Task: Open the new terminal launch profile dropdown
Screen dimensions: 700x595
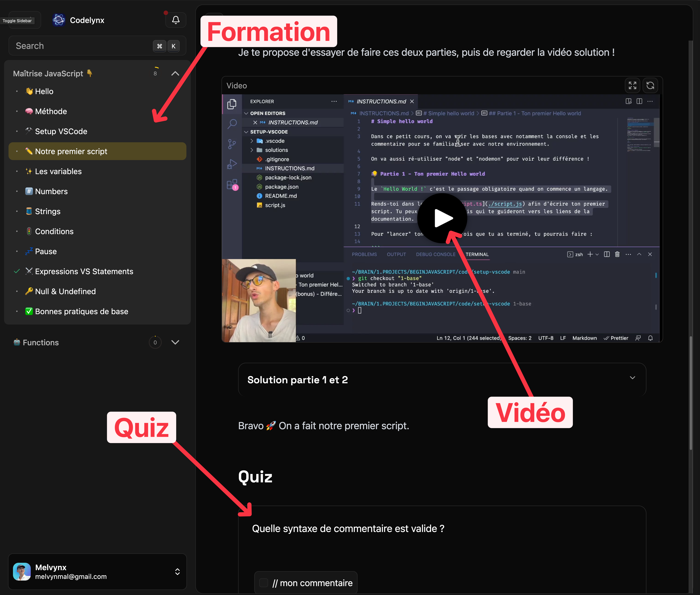Action: click(598, 254)
